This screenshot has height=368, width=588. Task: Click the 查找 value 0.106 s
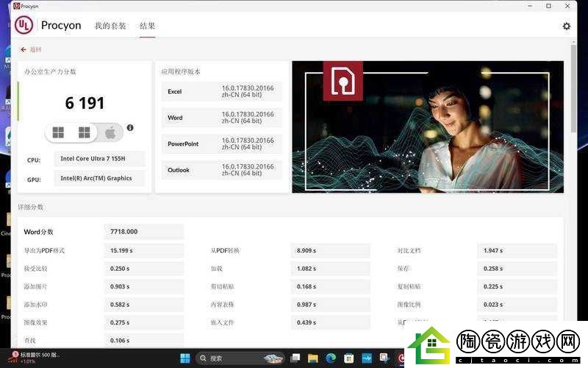[x=144, y=341]
